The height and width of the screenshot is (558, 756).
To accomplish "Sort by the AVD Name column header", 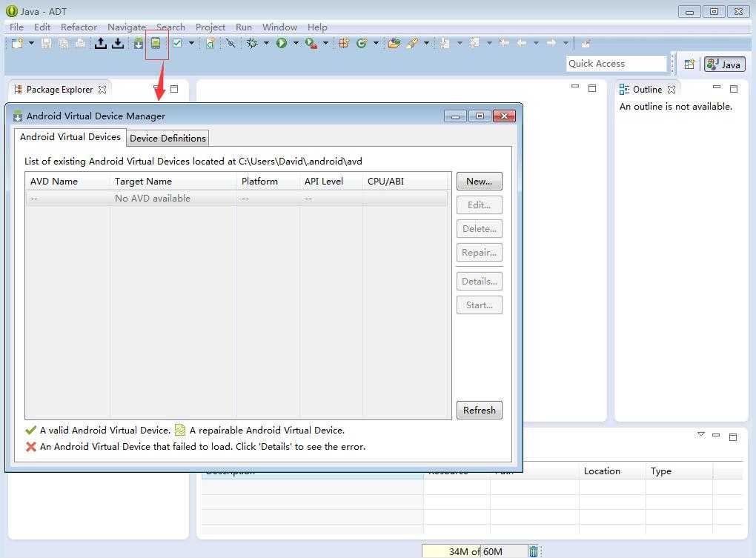I will click(68, 182).
